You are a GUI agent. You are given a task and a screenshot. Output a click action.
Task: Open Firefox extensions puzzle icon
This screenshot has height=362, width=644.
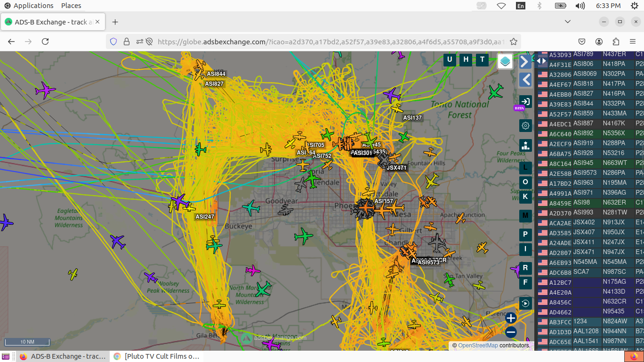click(616, 41)
